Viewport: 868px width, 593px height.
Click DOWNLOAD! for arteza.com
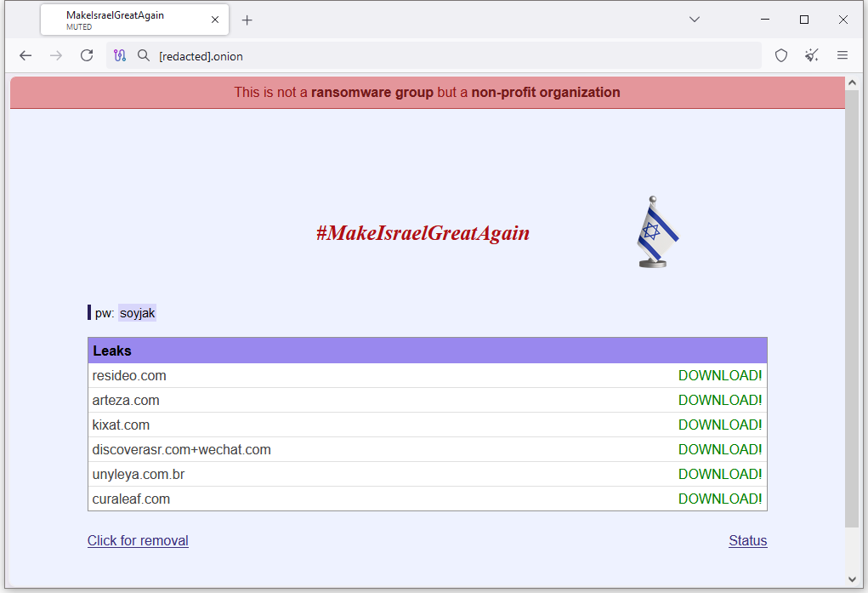pos(720,400)
